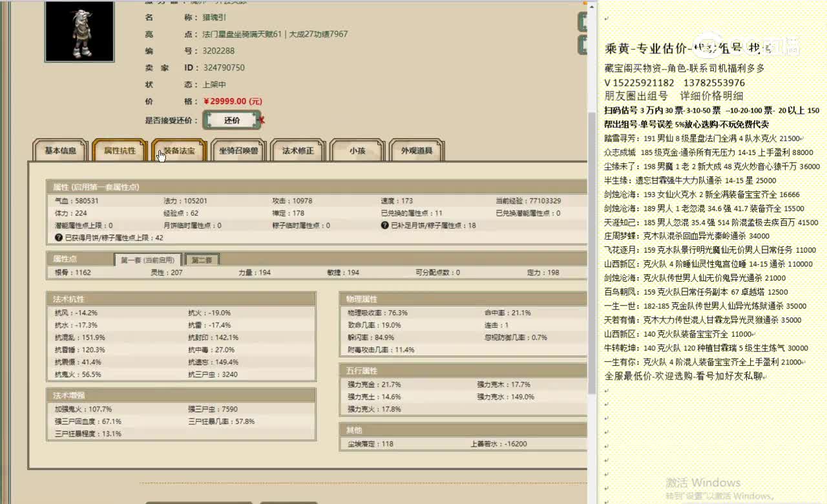Image resolution: width=827 pixels, height=504 pixels.
Task: Click the 激活 Windows watermark notice
Action: tap(718, 488)
